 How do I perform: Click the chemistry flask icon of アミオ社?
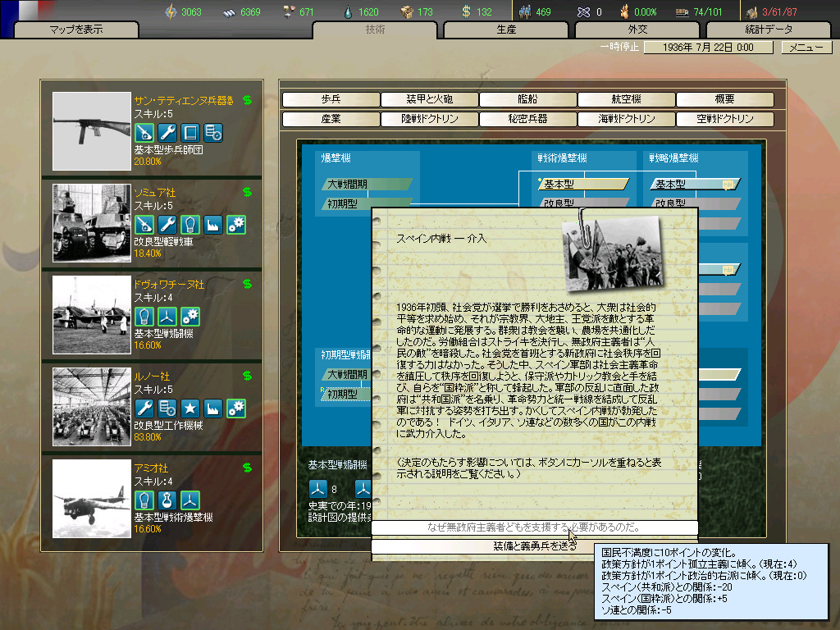167,500
